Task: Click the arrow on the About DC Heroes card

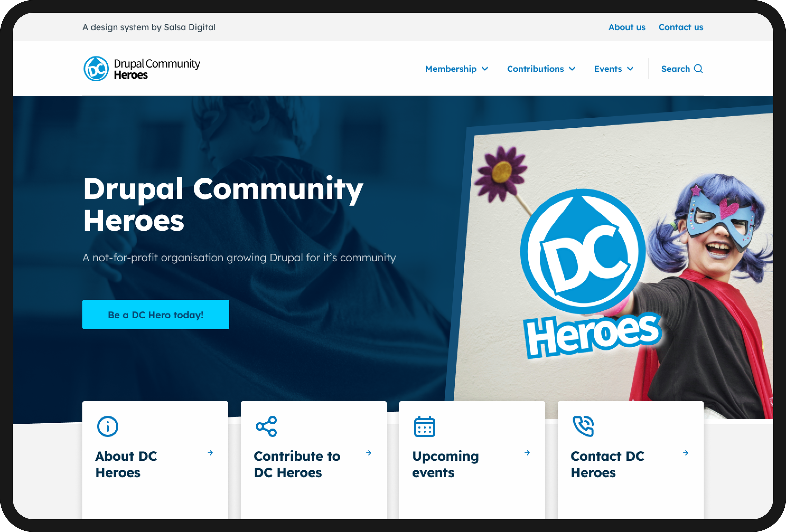Action: click(210, 453)
